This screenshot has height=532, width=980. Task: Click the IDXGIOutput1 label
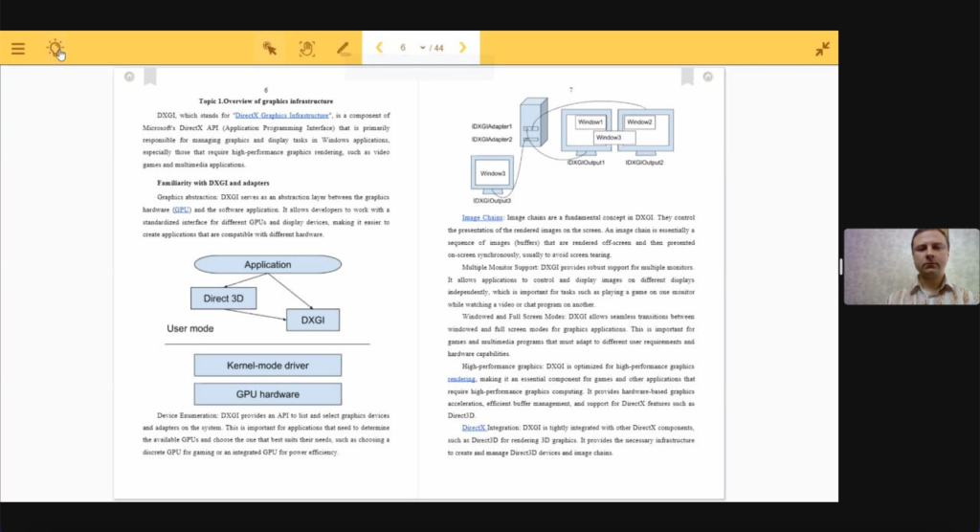click(586, 162)
